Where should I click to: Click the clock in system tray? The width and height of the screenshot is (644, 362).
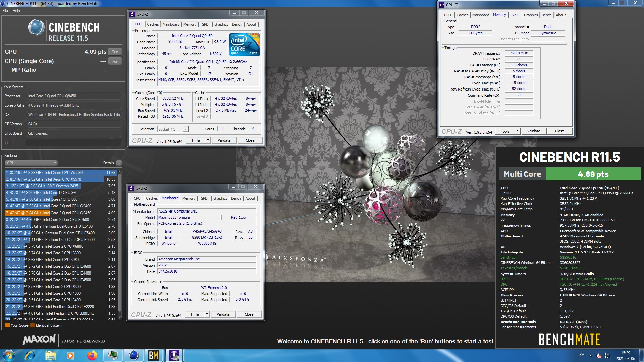(625, 356)
